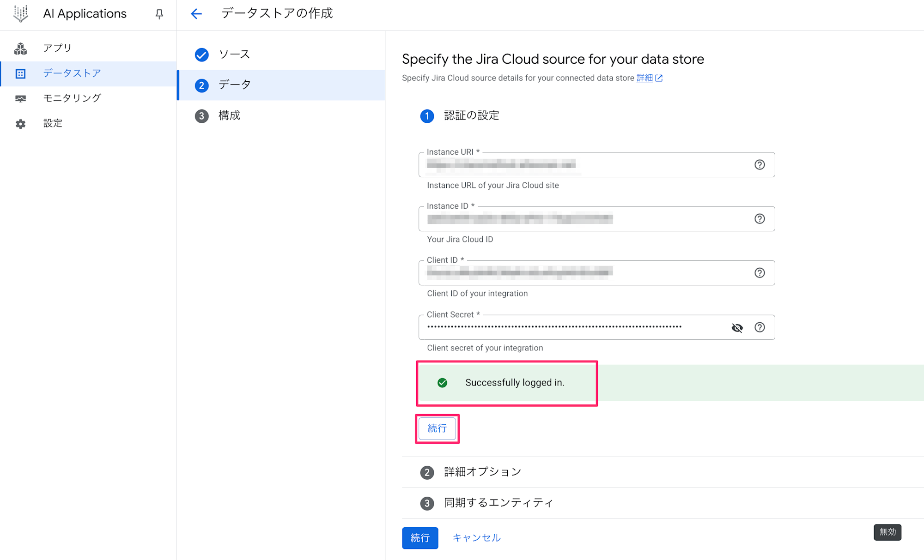This screenshot has height=560, width=924.
Task: Open help for the Client Secret field
Action: click(760, 327)
